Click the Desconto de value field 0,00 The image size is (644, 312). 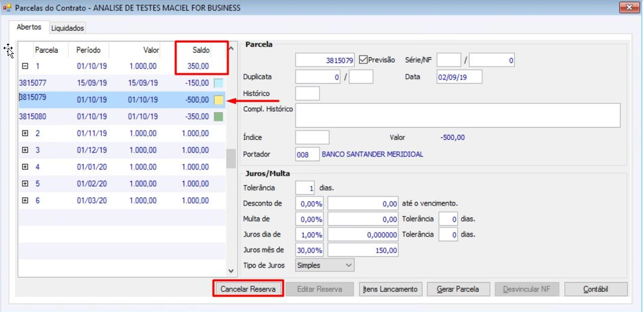363,203
